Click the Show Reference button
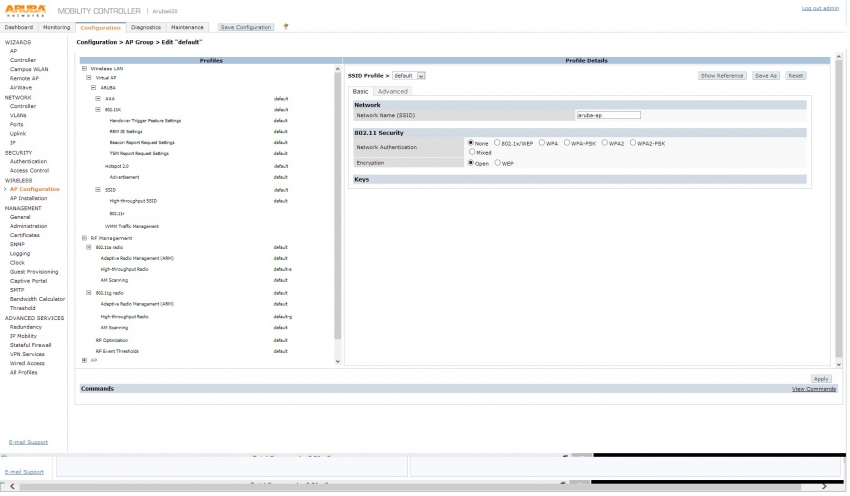 pos(722,76)
